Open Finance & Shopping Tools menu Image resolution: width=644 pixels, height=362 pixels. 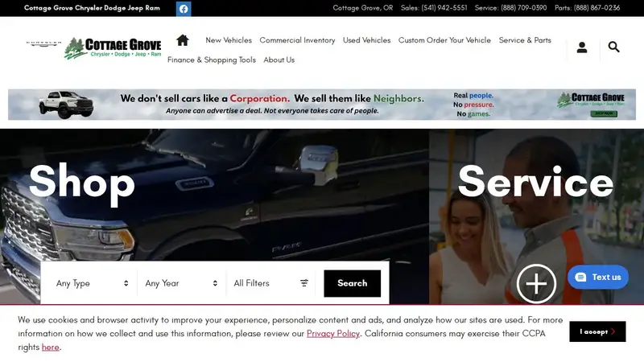212,60
